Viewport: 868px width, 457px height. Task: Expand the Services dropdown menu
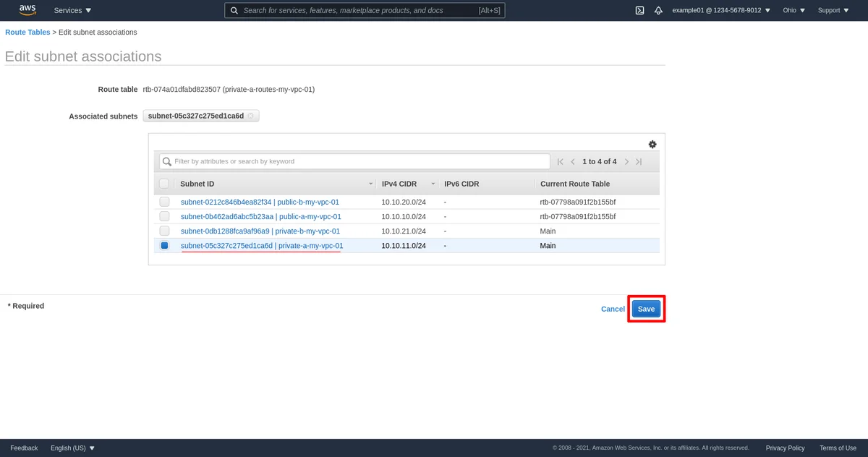(x=72, y=11)
